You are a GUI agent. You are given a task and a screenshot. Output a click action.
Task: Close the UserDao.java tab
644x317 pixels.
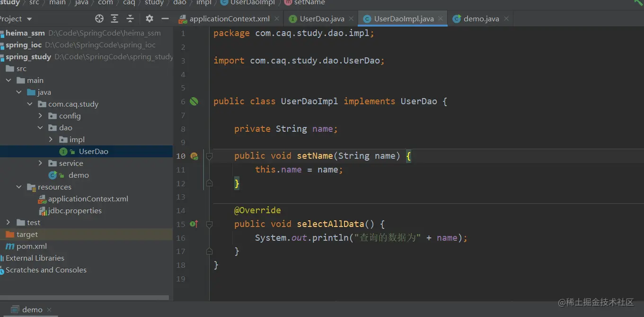point(351,19)
